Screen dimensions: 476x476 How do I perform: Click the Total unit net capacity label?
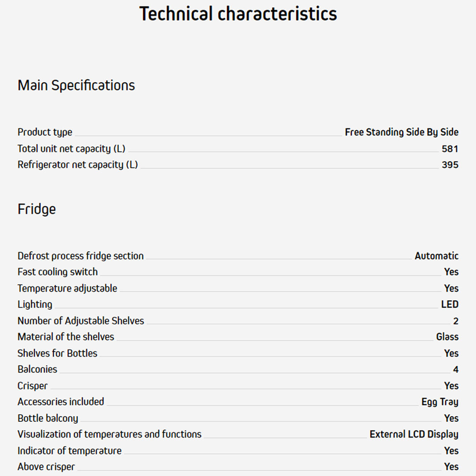[x=71, y=149]
